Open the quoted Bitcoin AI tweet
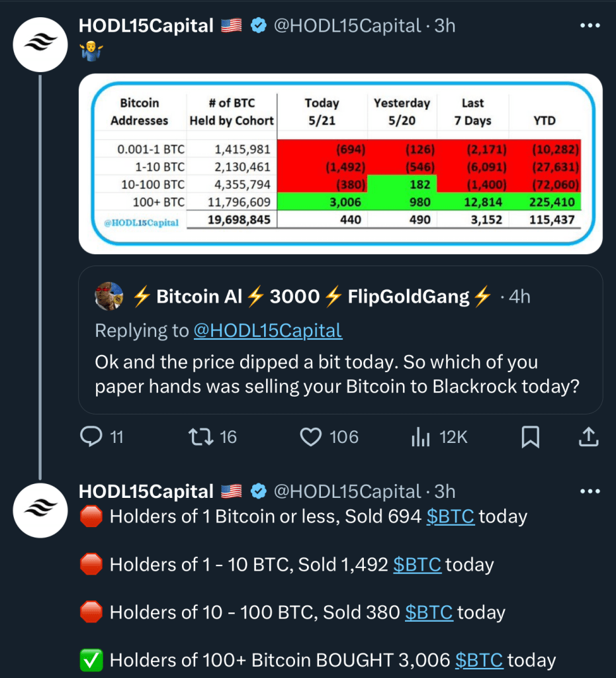Screen dimensions: 616x678 [x=340, y=374]
